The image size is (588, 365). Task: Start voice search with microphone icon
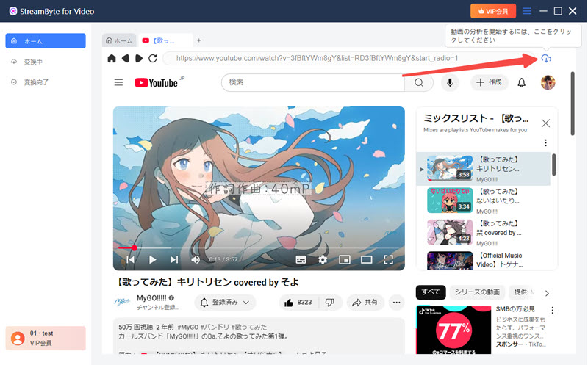(x=450, y=82)
